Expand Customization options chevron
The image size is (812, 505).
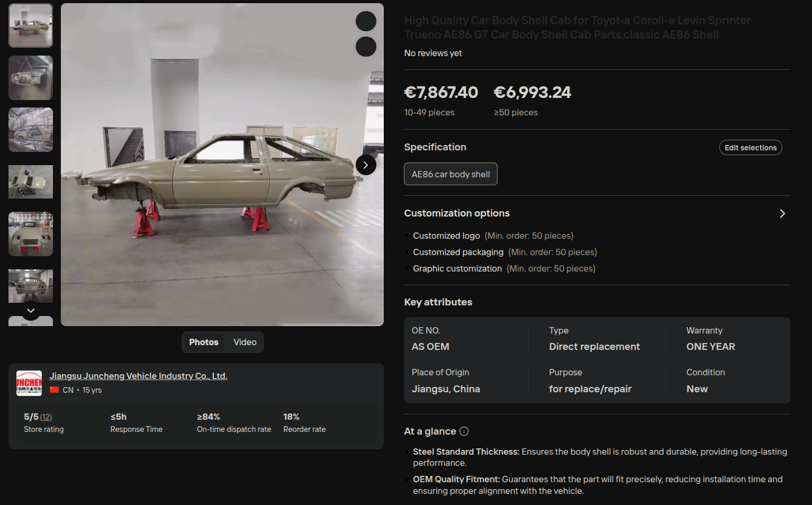782,213
